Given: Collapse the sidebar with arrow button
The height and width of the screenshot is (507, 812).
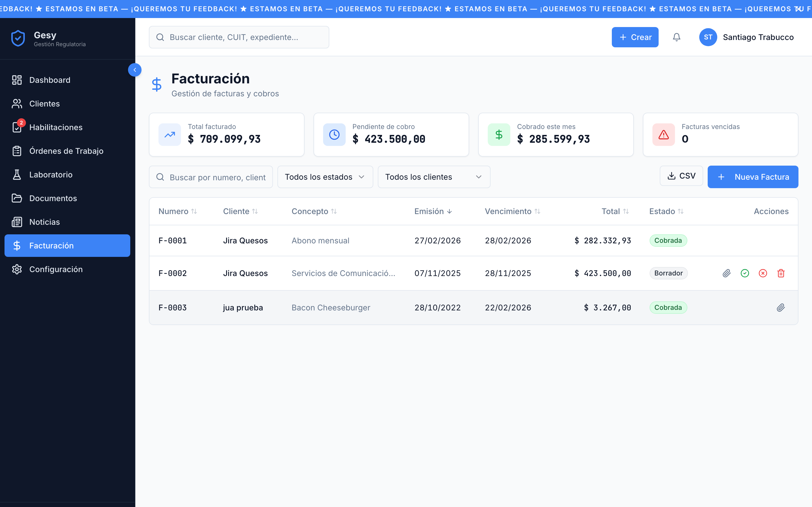Looking at the screenshot, I should tap(134, 70).
